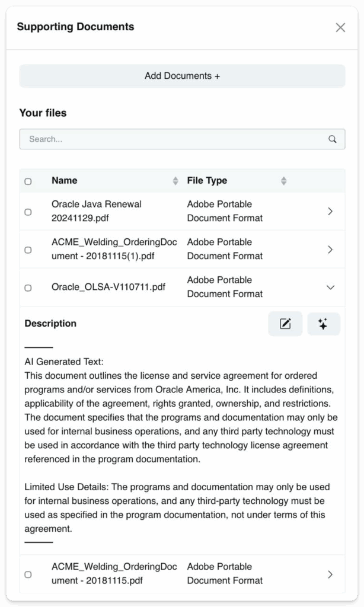364x607 pixels.
Task: Check the ACME_Welding 20181115(1) checkbox
Action: [x=28, y=249]
